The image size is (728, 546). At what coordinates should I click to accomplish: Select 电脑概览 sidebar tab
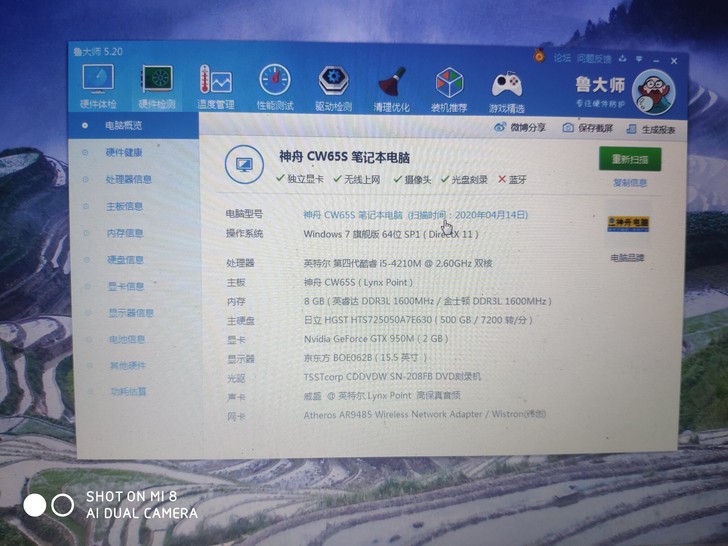134,125
